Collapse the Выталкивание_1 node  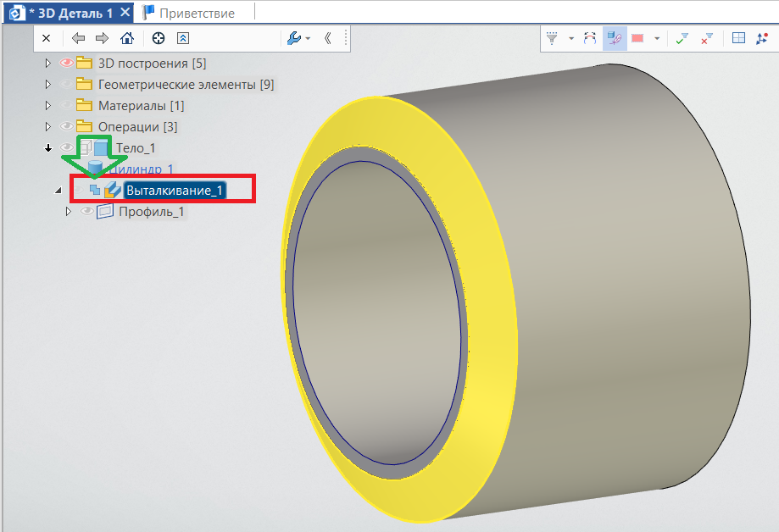click(x=58, y=191)
